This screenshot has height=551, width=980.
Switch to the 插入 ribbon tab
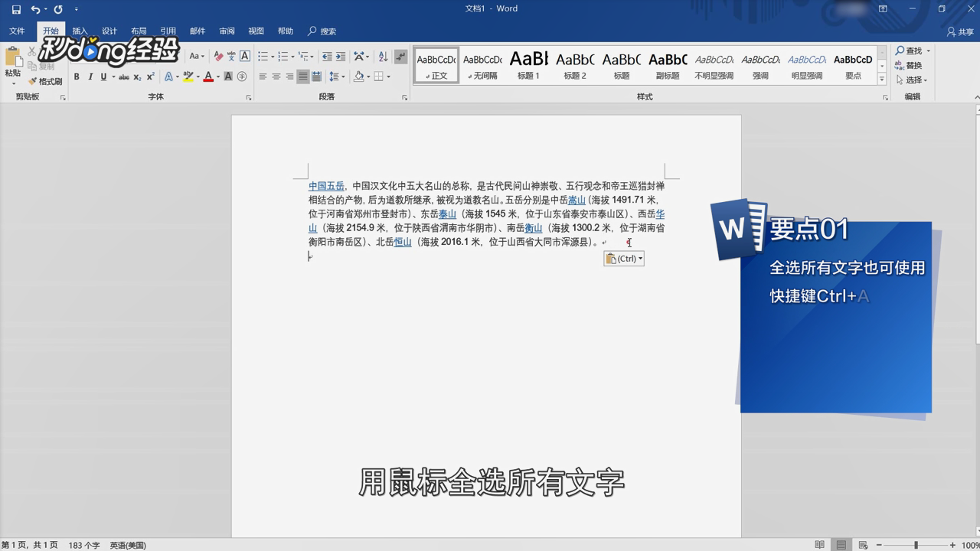pos(79,31)
